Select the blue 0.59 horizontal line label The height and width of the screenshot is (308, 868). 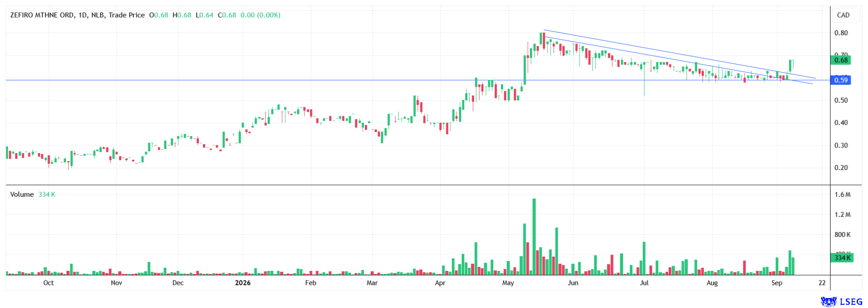pyautogui.click(x=840, y=80)
